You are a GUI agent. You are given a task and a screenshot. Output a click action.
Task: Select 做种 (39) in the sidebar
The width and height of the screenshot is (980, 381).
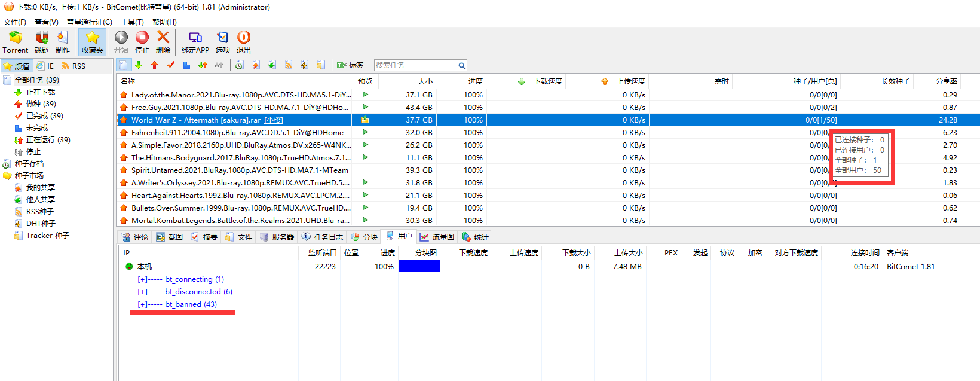41,104
